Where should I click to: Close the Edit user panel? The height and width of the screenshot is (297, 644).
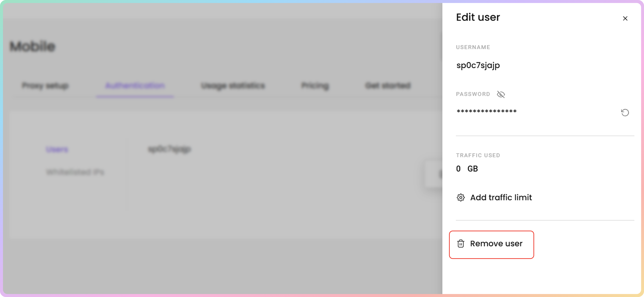625,18
